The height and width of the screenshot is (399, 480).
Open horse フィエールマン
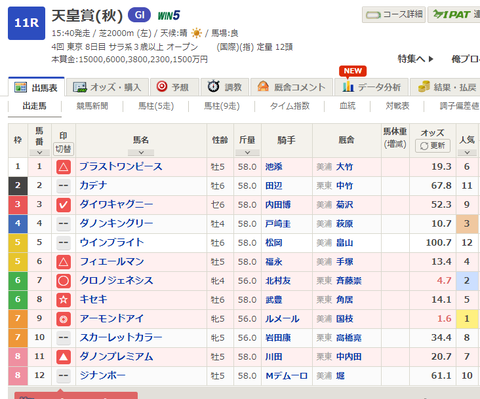click(111, 262)
